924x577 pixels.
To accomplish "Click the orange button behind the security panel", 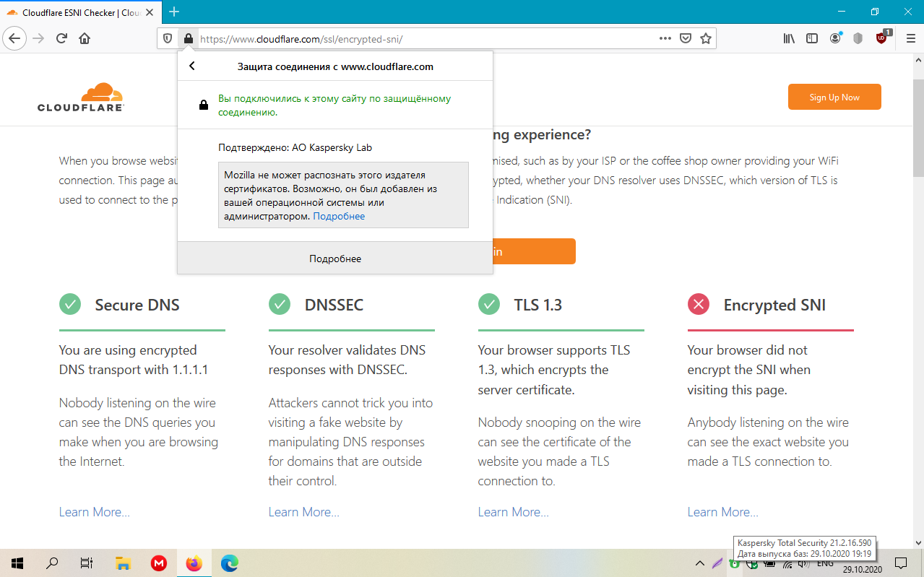I will coord(534,251).
